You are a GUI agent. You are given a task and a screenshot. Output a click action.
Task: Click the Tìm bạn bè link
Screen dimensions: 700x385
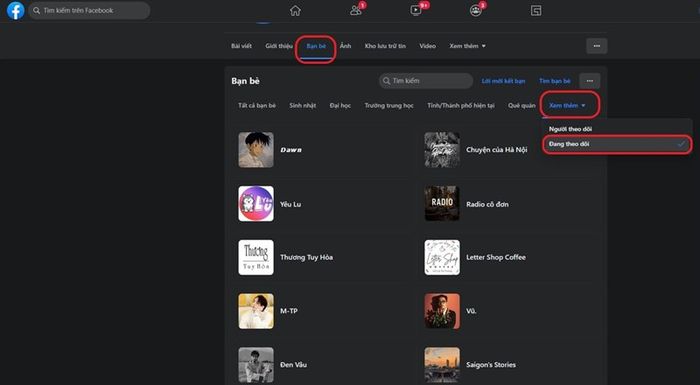pos(554,81)
